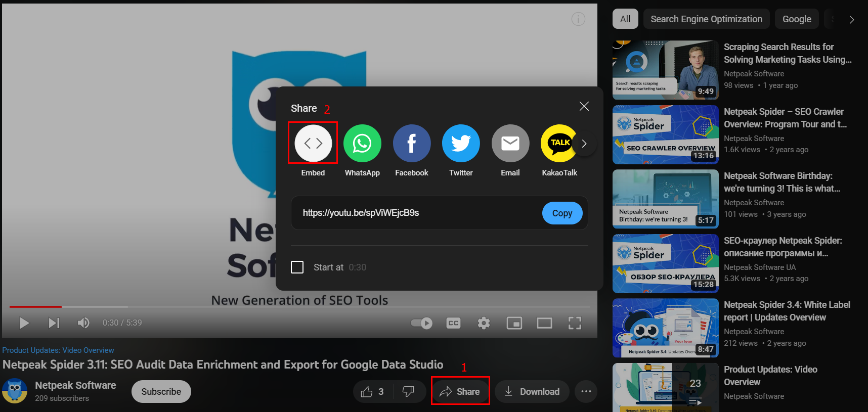Screen dimensions: 868x412
Task: Select the Google filter chip
Action: click(797, 19)
